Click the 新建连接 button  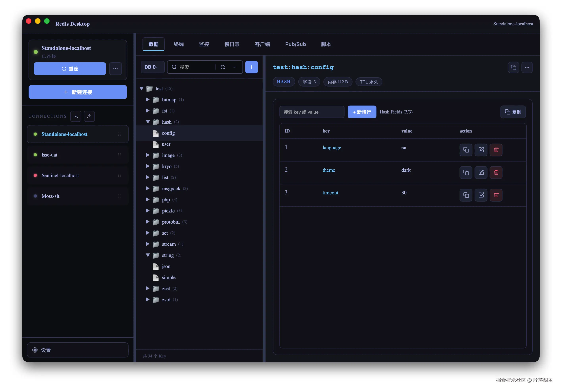click(x=78, y=92)
